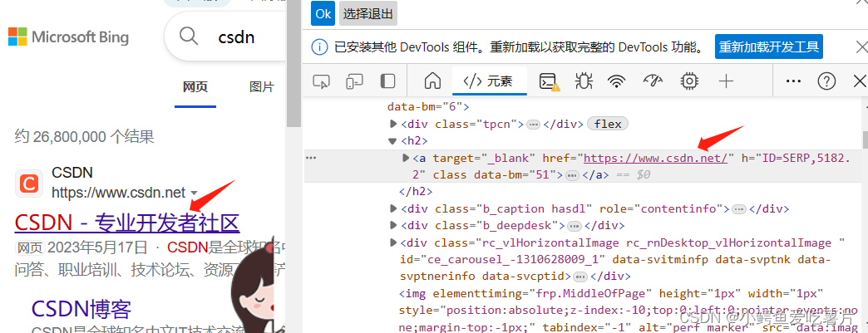Viewport: 868px width, 333px height.
Task: Open the https://www.csdn.net/ href link in DOM
Action: [655, 159]
